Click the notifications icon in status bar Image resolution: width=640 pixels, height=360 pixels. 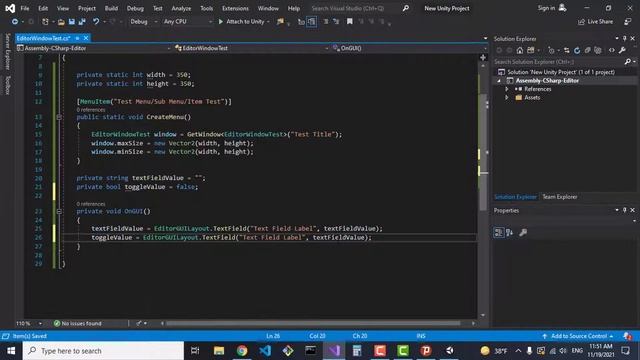(x=627, y=336)
